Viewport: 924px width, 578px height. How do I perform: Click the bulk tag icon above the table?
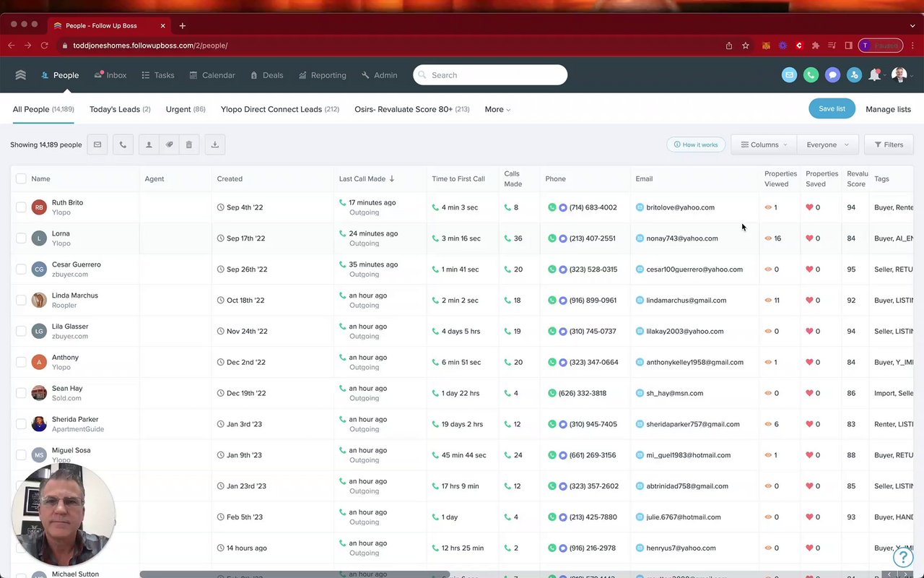coord(169,144)
